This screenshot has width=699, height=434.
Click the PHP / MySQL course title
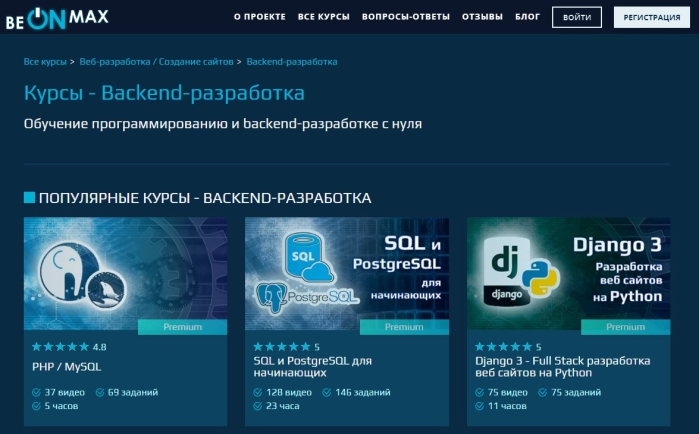(67, 367)
